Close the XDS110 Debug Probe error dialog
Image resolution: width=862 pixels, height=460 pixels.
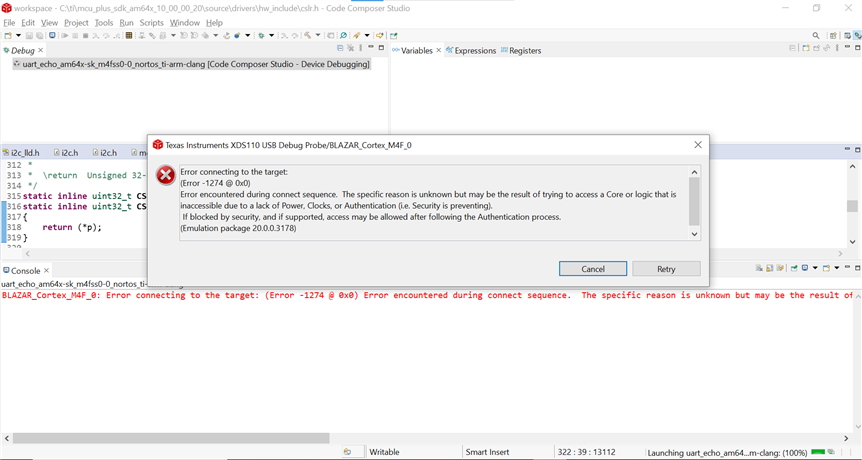(x=698, y=145)
